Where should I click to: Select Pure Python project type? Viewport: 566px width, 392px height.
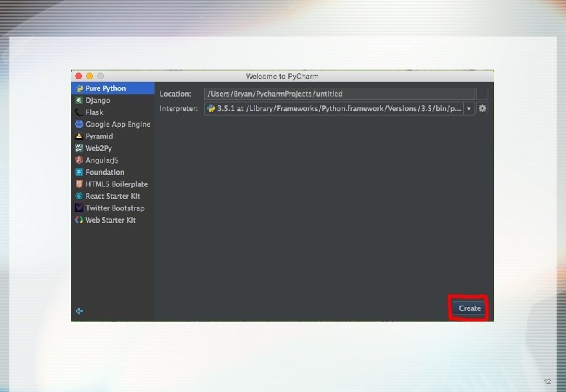(x=113, y=89)
